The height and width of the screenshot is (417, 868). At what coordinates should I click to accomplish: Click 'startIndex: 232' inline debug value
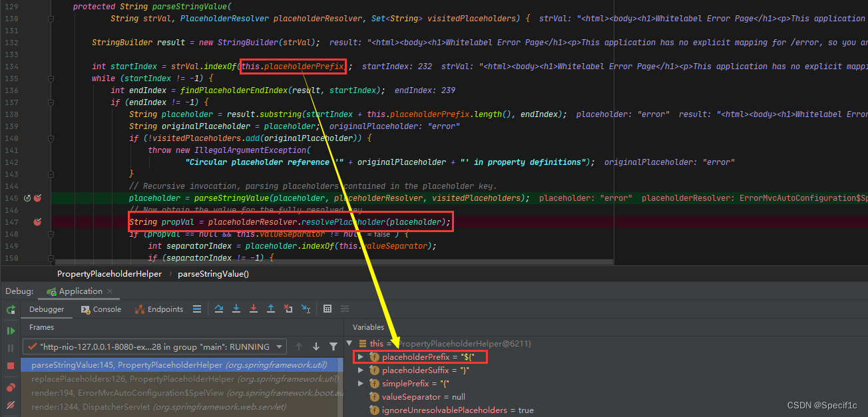point(397,67)
